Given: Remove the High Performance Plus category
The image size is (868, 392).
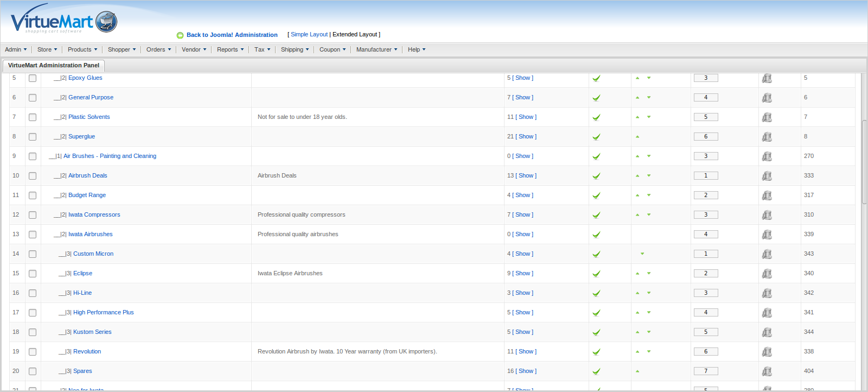Looking at the screenshot, I should [767, 313].
